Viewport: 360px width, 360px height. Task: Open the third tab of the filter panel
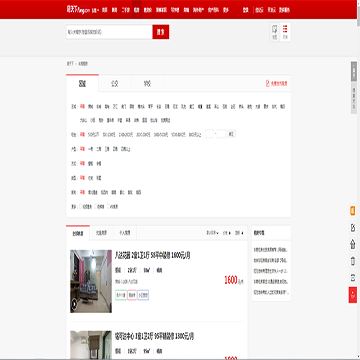147,83
